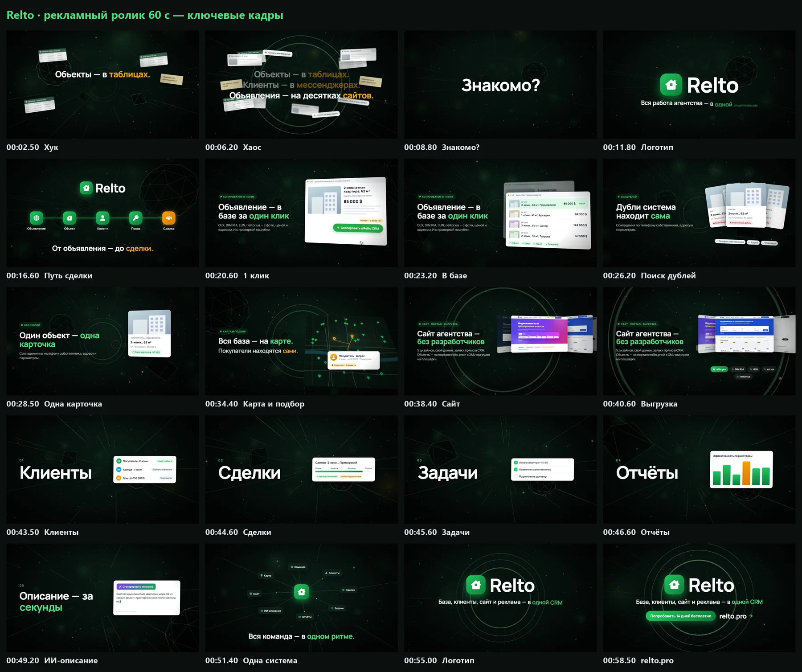Click caption '00:38.40 Сайт'
This screenshot has height=672, width=802.
coord(432,404)
